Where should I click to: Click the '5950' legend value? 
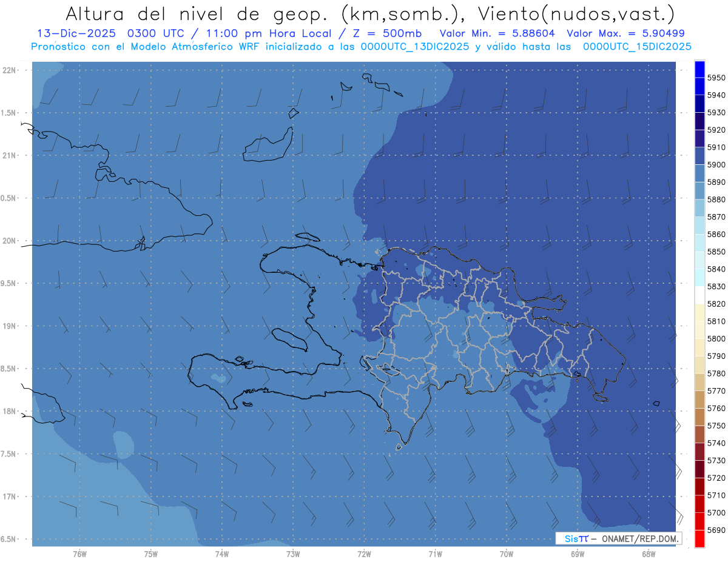(x=716, y=78)
